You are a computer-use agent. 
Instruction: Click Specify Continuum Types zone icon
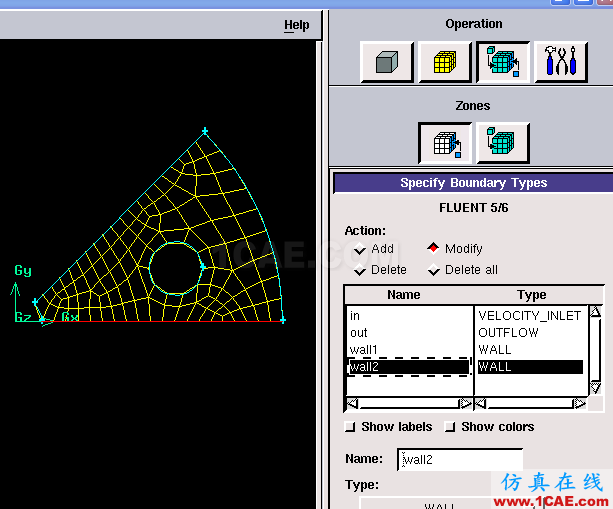pyautogui.click(x=503, y=143)
